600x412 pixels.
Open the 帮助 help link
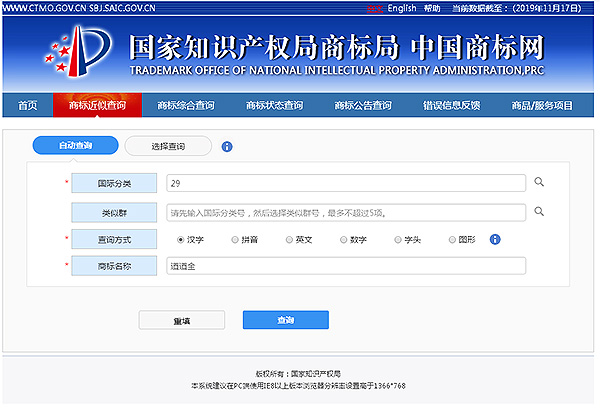[432, 8]
